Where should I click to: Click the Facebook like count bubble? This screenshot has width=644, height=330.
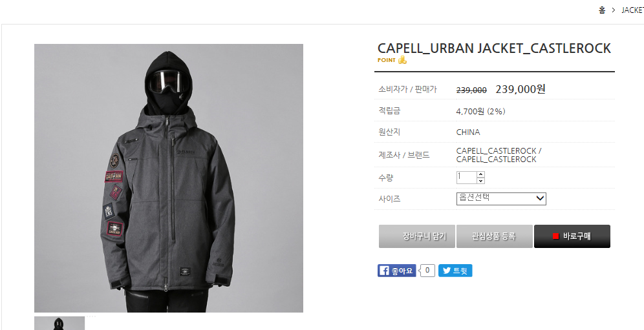tap(427, 271)
